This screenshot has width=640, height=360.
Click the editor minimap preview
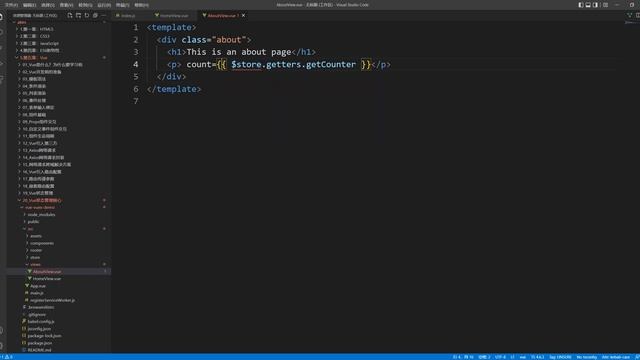[x=631, y=23]
